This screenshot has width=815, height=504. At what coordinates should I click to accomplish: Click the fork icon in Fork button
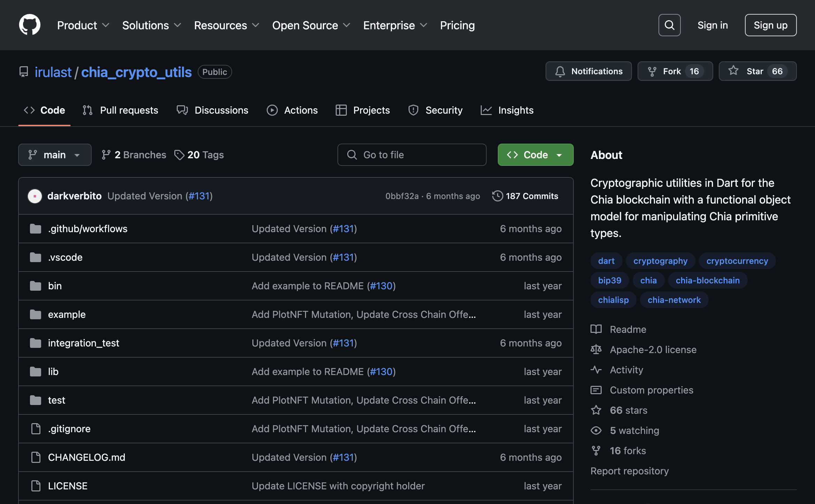652,71
